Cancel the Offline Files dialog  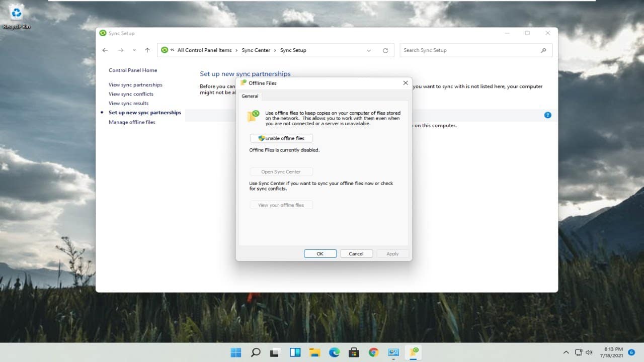(356, 254)
